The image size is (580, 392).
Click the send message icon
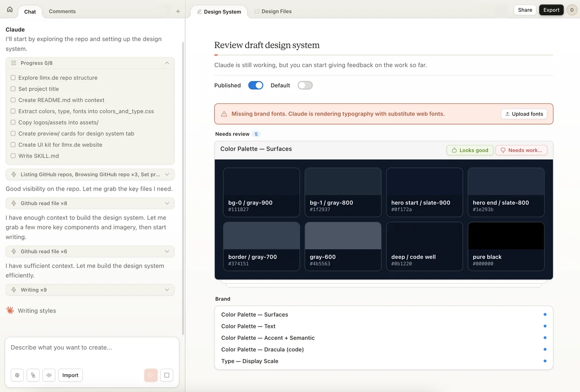coord(150,375)
